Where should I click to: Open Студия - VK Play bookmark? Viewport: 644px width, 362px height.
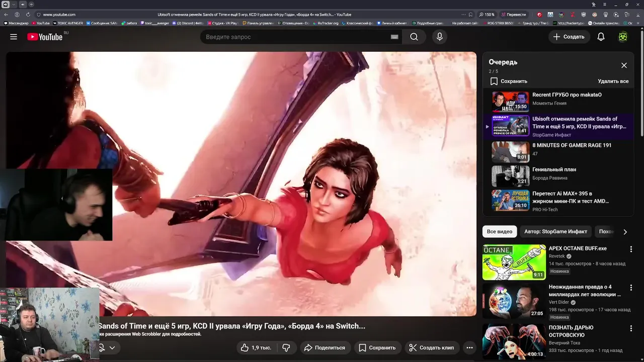tap(222, 23)
